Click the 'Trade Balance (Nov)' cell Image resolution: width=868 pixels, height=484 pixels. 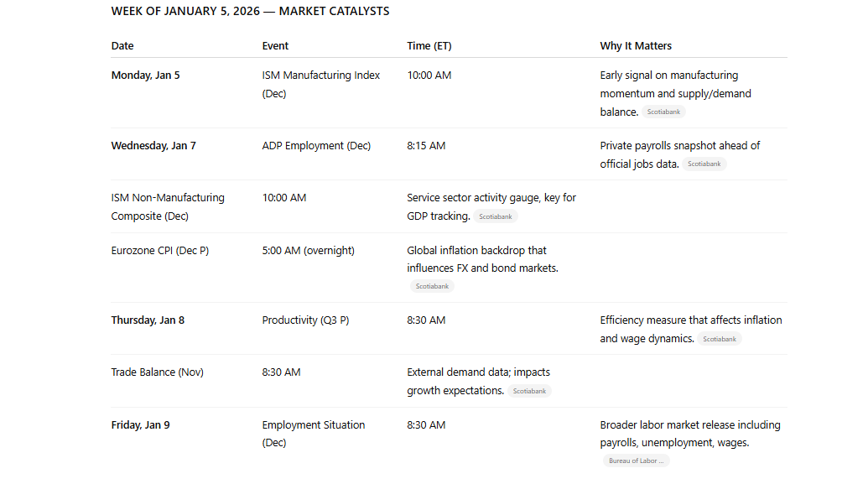(158, 372)
